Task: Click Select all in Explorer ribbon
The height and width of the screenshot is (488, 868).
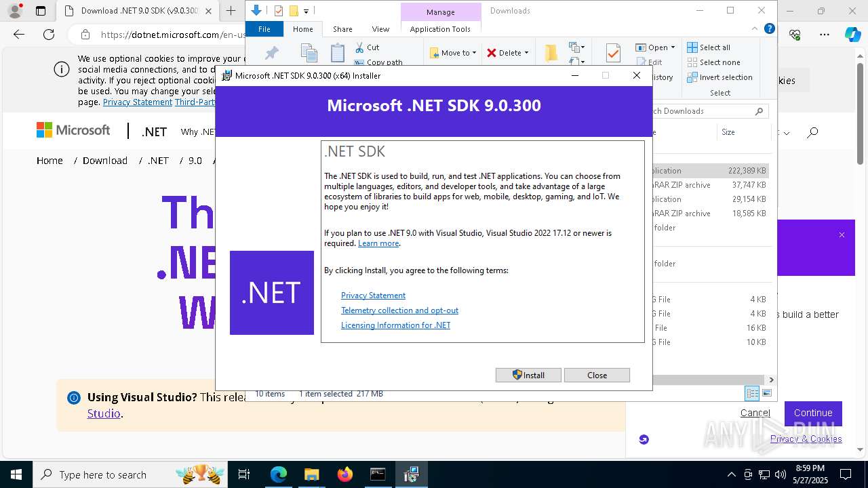Action: pyautogui.click(x=709, y=47)
